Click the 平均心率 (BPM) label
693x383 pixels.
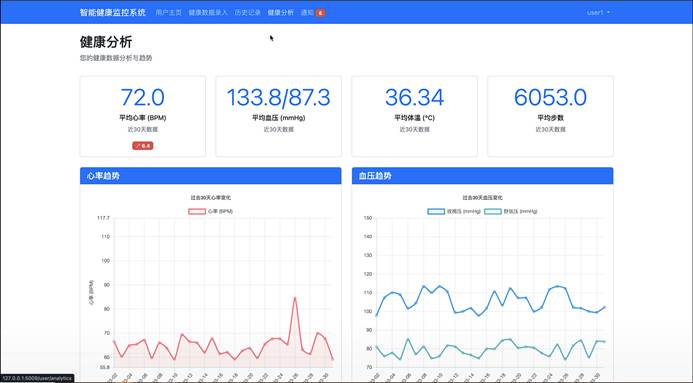143,118
